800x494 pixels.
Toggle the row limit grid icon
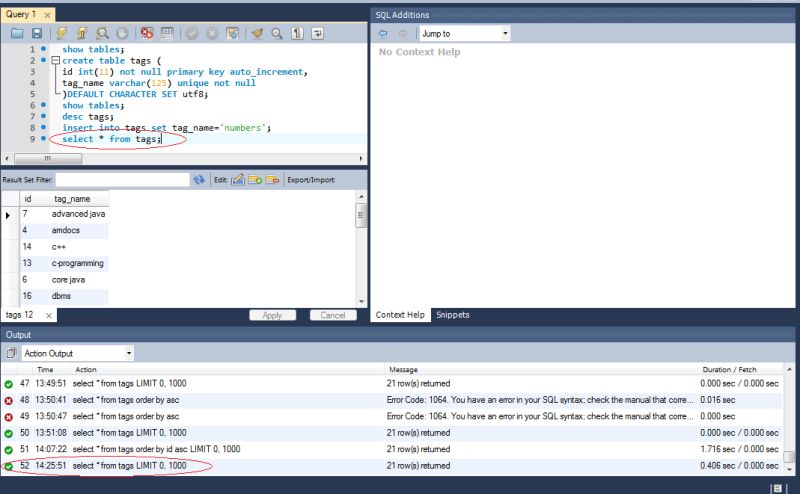pyautogui.click(x=167, y=34)
